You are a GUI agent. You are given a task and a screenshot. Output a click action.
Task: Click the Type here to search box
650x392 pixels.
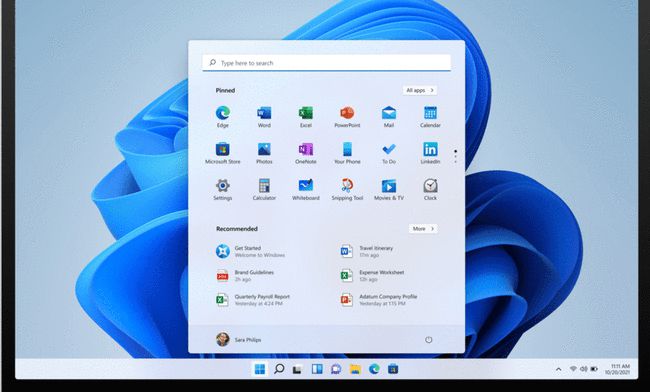pos(327,63)
